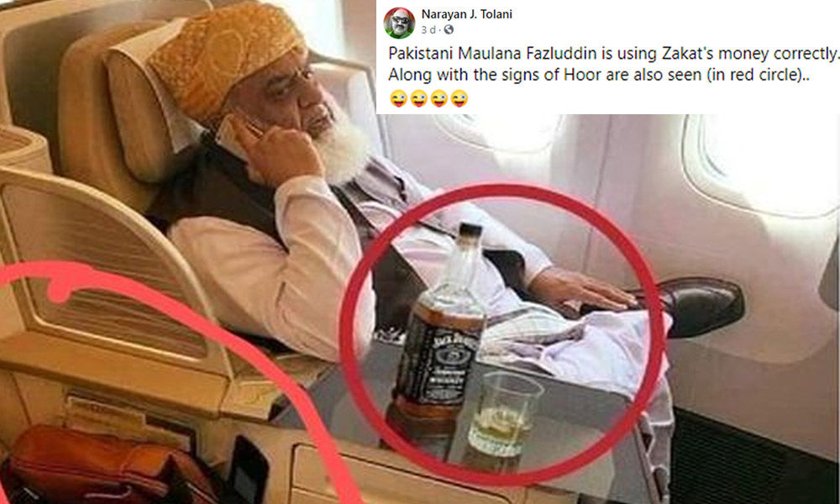Click the 'signs of Hoor' caption line
The height and width of the screenshot is (504, 840).
(598, 75)
